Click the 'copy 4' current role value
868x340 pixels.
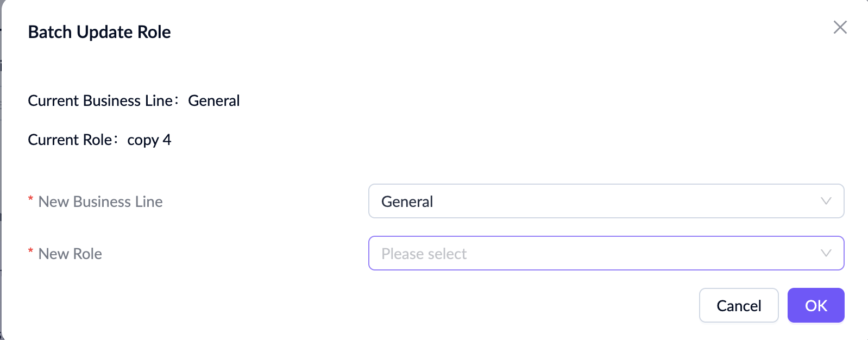(x=149, y=140)
